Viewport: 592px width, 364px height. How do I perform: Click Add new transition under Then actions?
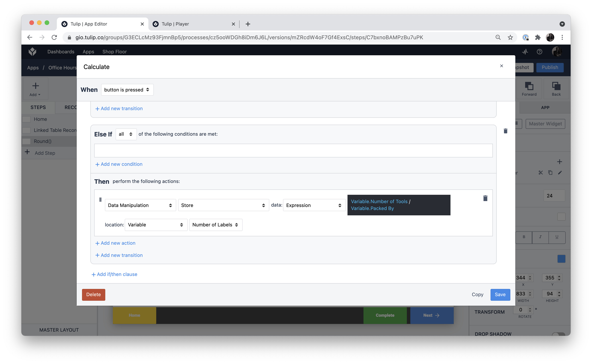click(x=119, y=255)
